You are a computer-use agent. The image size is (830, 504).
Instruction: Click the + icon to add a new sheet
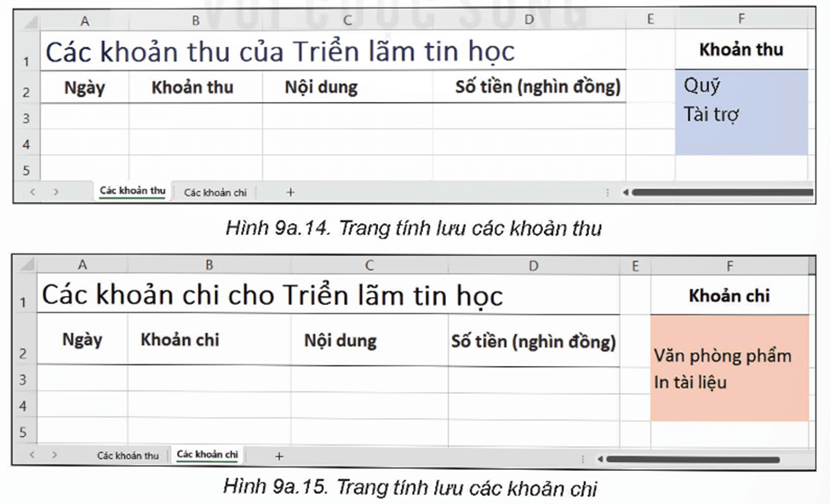(x=289, y=191)
